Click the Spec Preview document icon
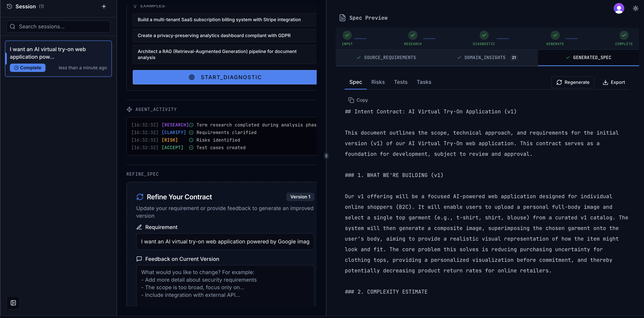Viewport: 644px width, 318px height. 342,18
